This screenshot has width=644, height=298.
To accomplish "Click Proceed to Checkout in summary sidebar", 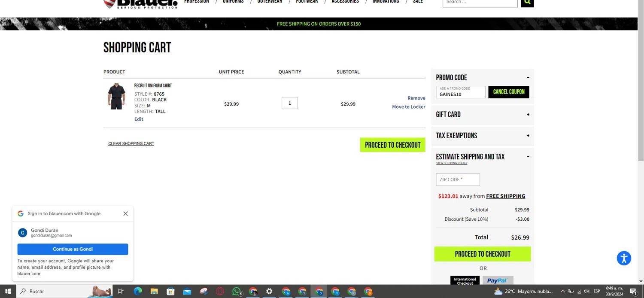I will pyautogui.click(x=483, y=254).
